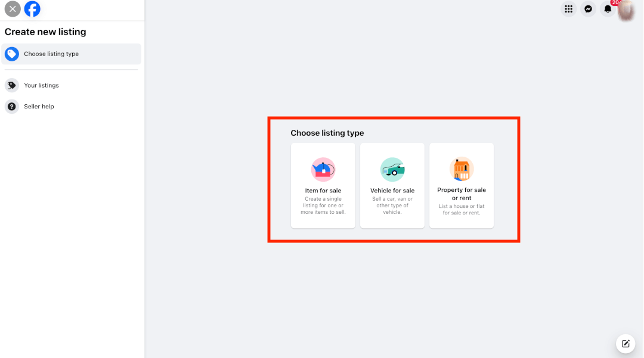Choose the Property for sale or rent card
The image size is (644, 358).
coord(462,185)
